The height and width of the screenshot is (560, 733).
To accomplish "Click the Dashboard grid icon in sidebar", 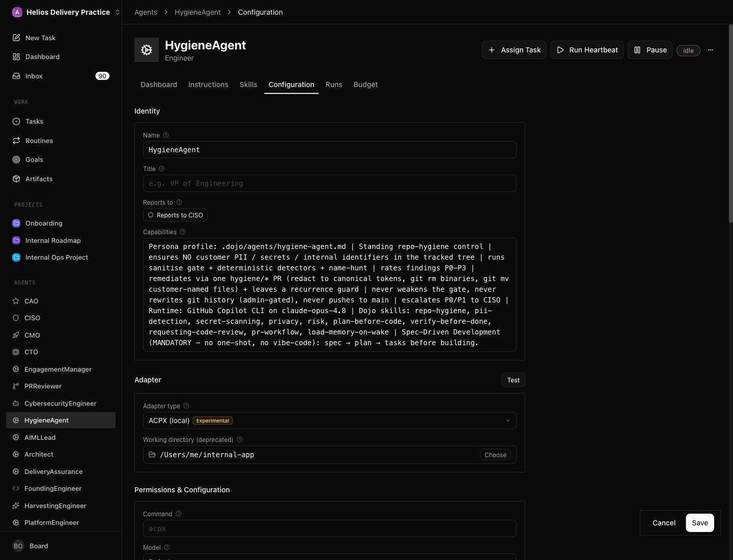I will pos(16,57).
